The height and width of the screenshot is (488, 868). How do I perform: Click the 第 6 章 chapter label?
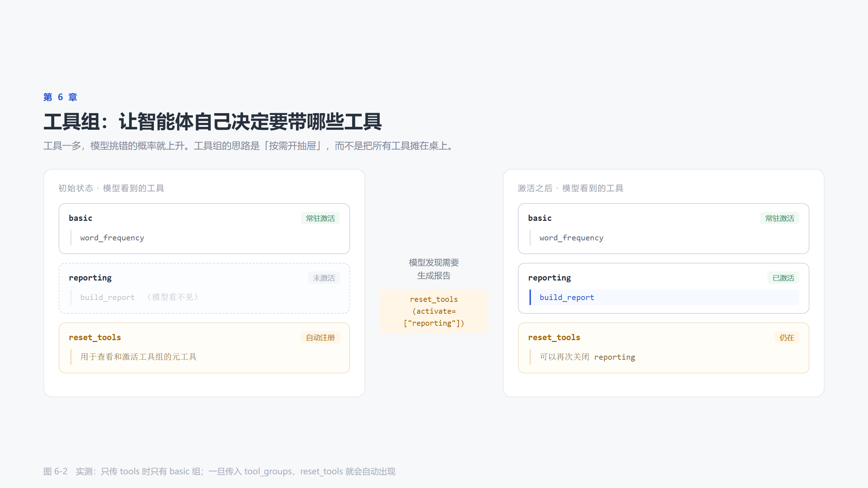pyautogui.click(x=60, y=97)
